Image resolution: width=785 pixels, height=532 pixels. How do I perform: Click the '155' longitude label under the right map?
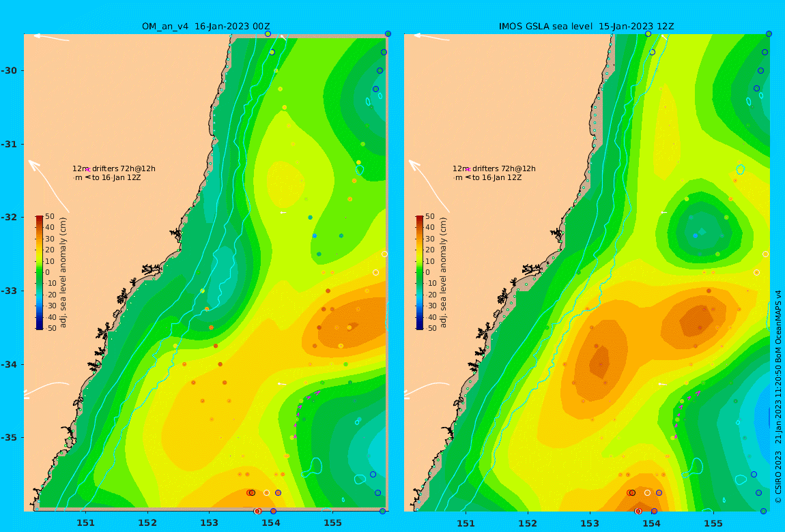(713, 523)
